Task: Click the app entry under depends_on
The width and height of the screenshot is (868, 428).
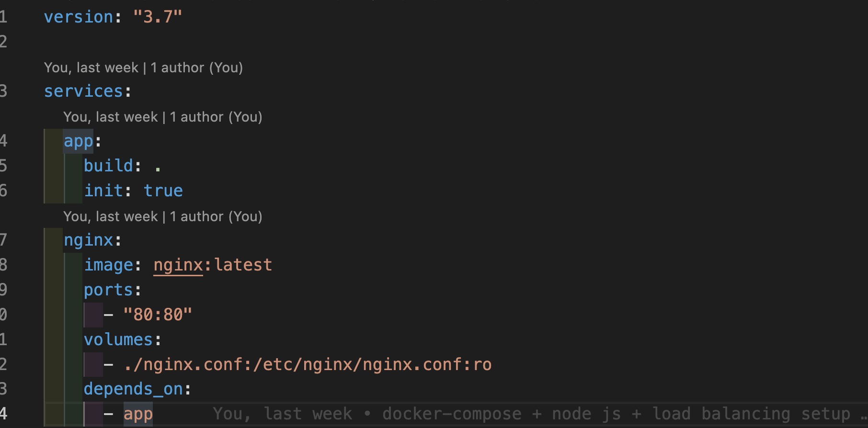Action: tap(138, 414)
